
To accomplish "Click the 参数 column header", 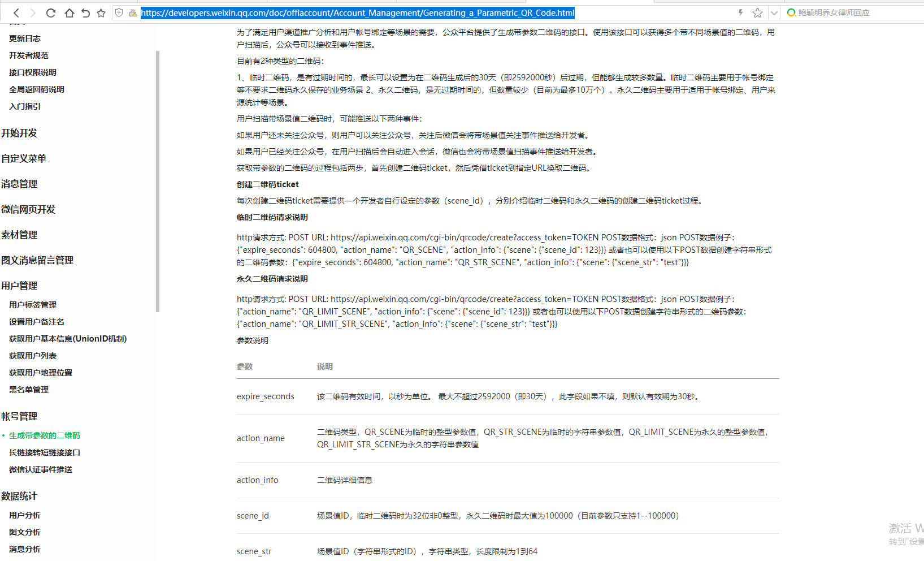I will [x=245, y=366].
